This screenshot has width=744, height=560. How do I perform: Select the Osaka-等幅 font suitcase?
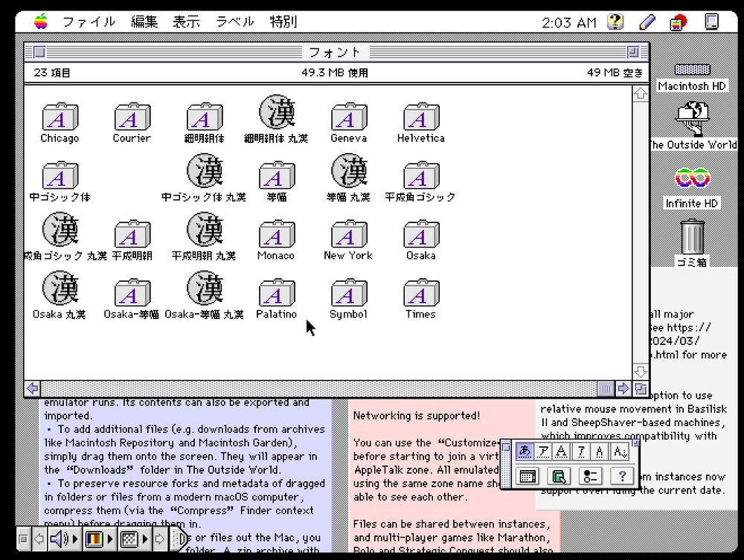click(132, 292)
